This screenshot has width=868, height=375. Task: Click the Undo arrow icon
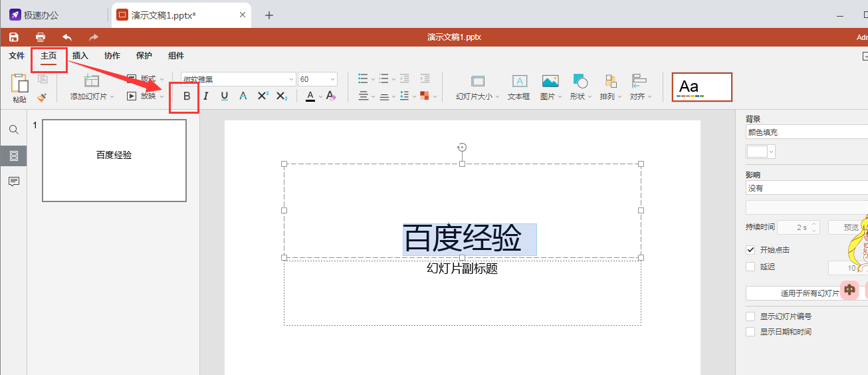point(67,37)
